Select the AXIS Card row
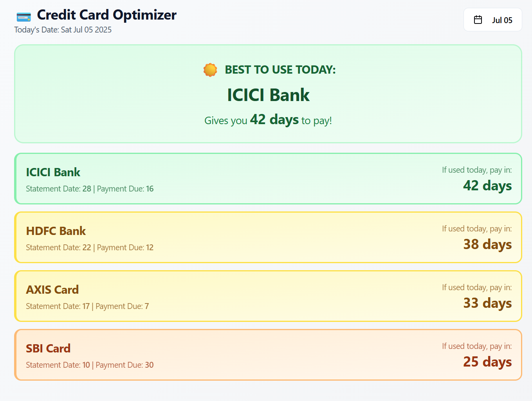Image resolution: width=532 pixels, height=401 pixels. coord(268,296)
